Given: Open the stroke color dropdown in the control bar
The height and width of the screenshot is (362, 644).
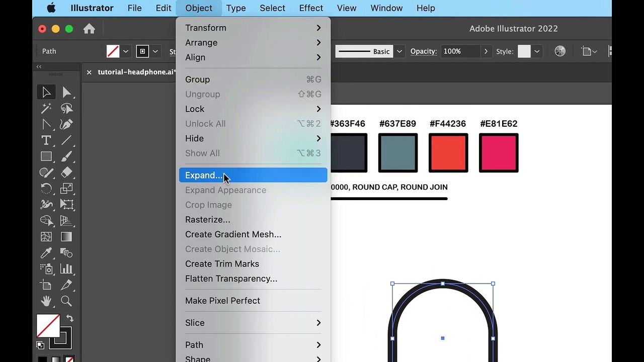Looking at the screenshot, I should (x=155, y=51).
